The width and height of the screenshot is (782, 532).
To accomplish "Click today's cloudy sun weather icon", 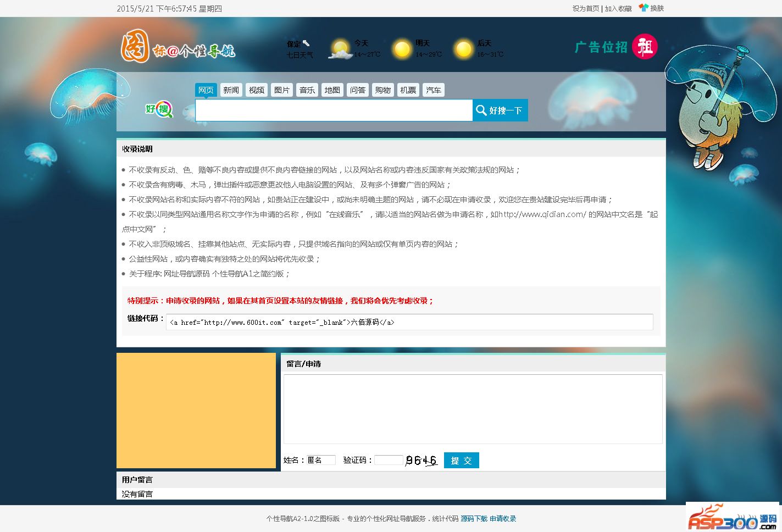I will (x=341, y=49).
